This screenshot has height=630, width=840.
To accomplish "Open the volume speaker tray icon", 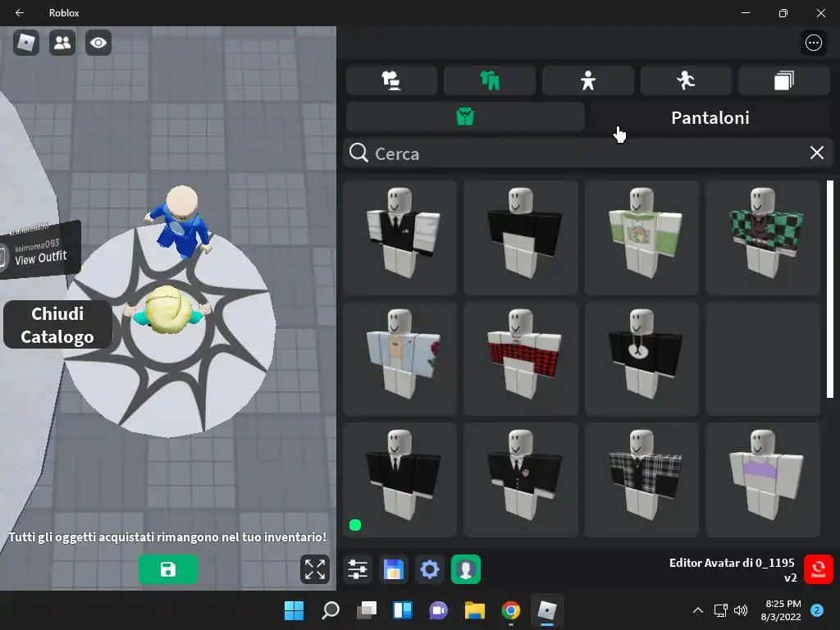I will (x=741, y=610).
